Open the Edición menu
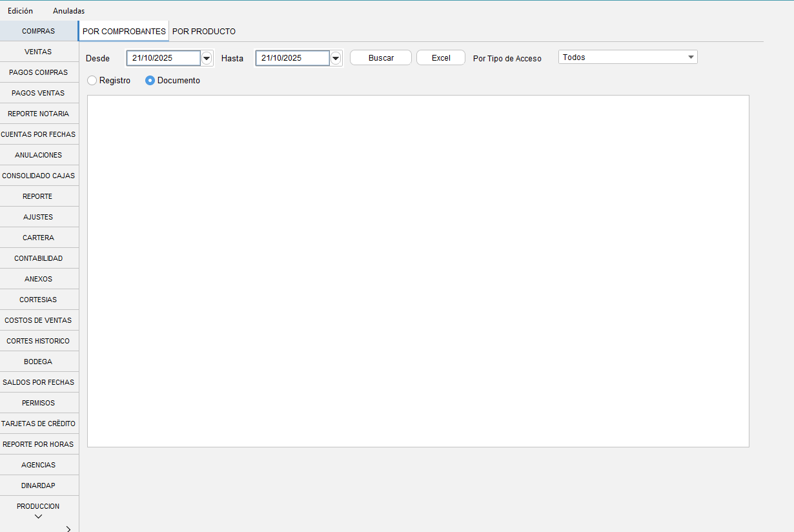Image resolution: width=794 pixels, height=532 pixels. click(x=20, y=11)
